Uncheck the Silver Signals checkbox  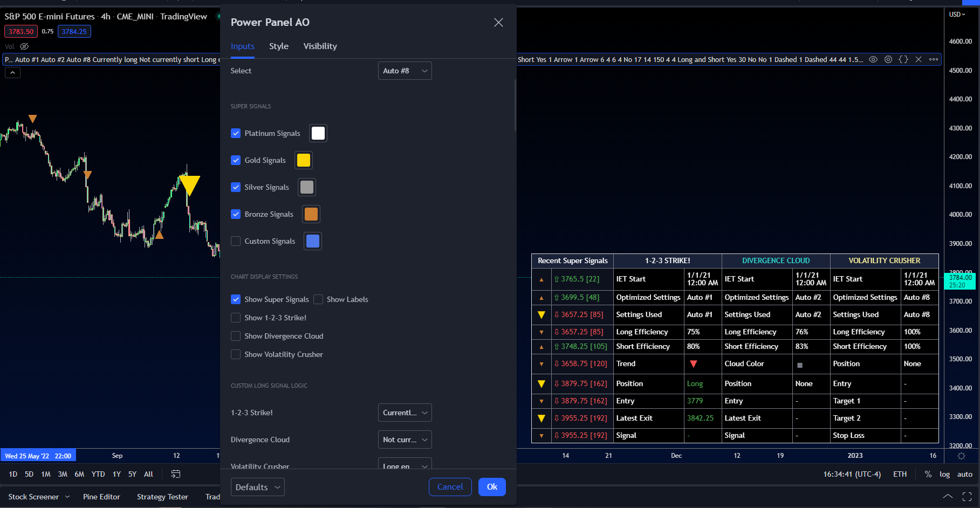[236, 187]
